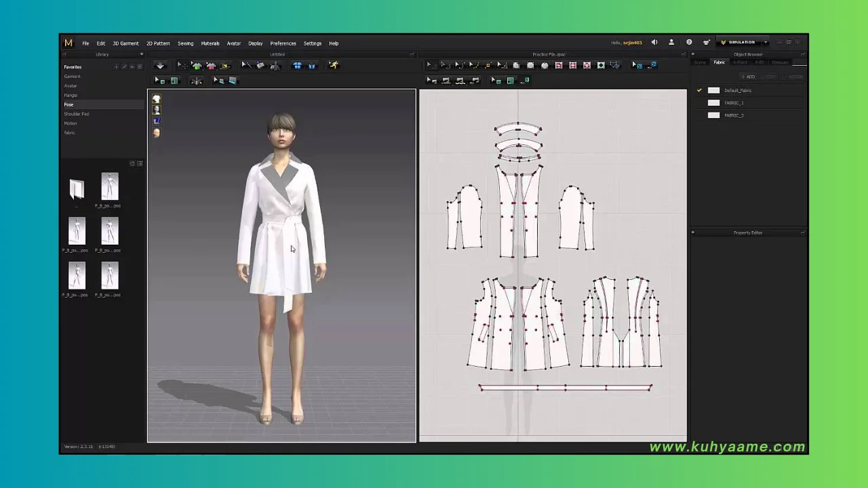Viewport: 868px width, 488px height.
Task: Click the add to Favorites plus icon
Action: (x=116, y=67)
